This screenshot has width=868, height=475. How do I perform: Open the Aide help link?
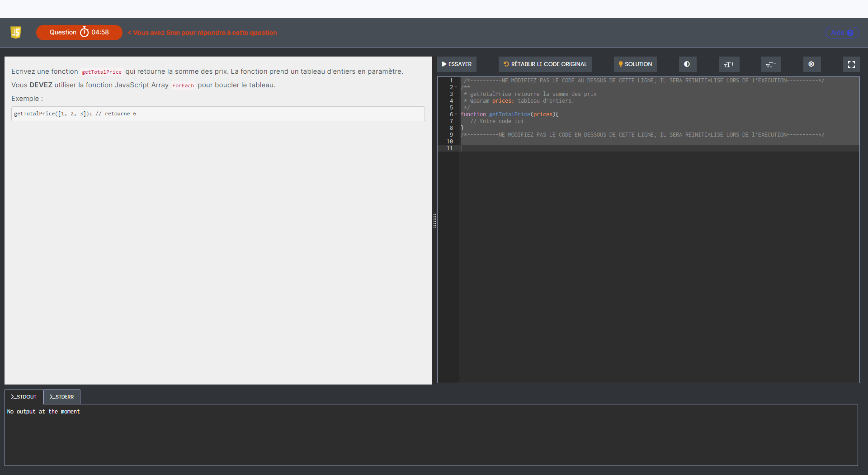click(842, 33)
